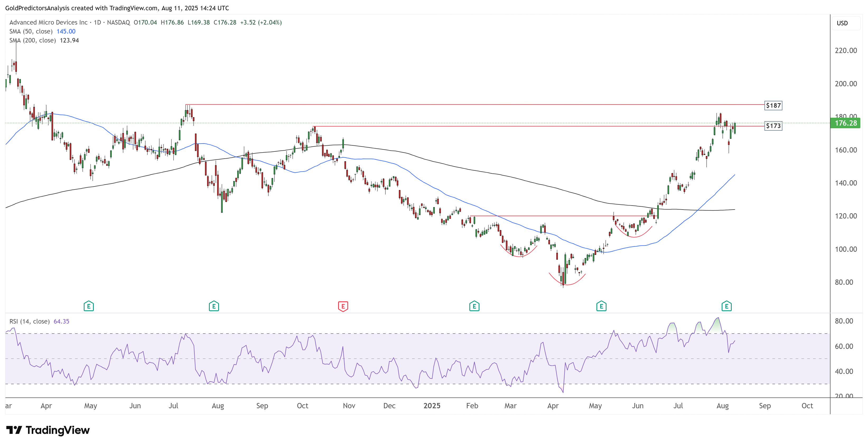Click the change value +3.52 (+2.04%)

(x=261, y=22)
